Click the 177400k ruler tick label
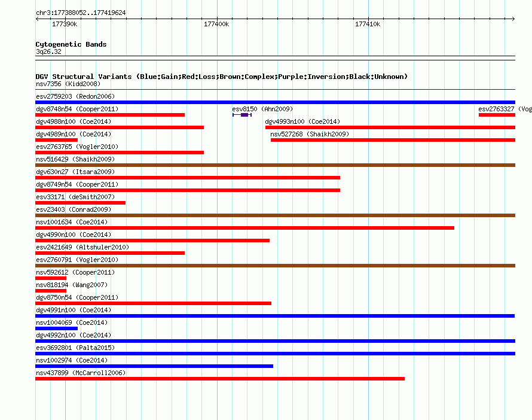 (x=216, y=24)
